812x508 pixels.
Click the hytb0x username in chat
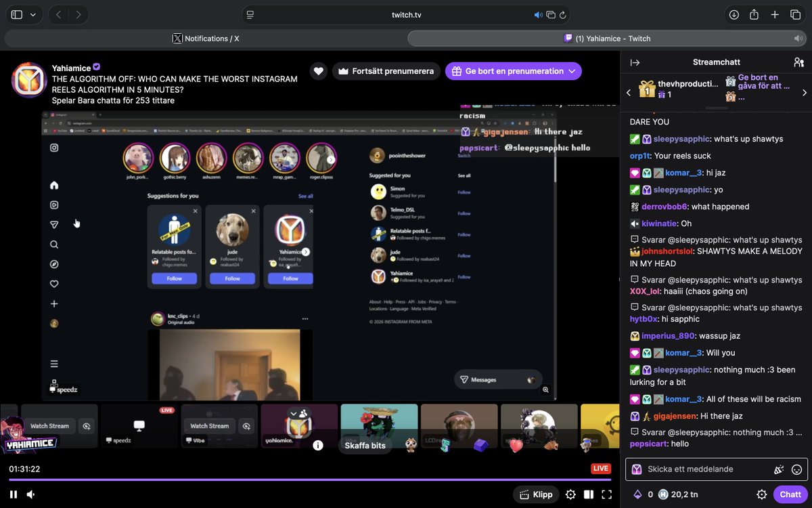(x=643, y=319)
